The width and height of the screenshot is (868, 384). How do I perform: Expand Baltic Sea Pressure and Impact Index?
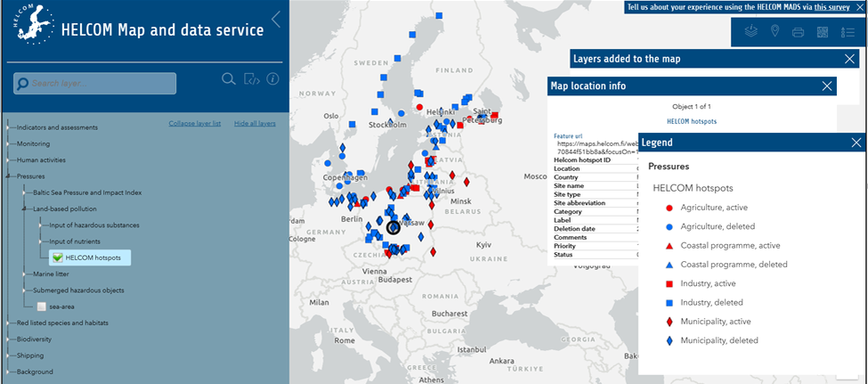click(24, 192)
